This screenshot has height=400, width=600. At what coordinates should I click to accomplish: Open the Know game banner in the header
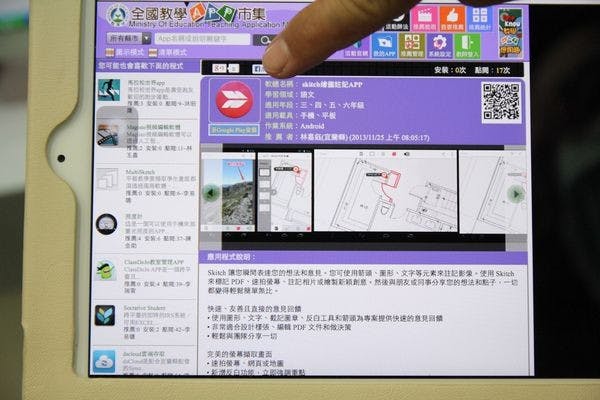(510, 33)
